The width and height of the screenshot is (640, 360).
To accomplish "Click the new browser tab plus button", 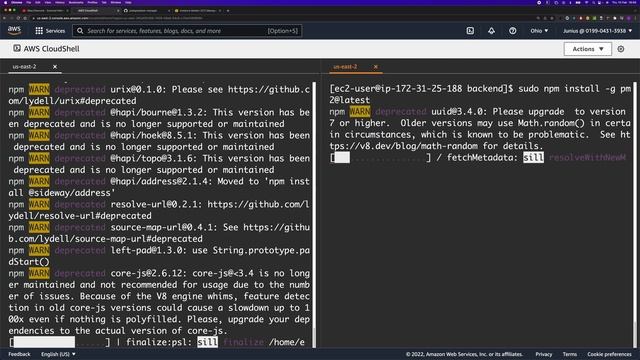I will pos(228,11).
